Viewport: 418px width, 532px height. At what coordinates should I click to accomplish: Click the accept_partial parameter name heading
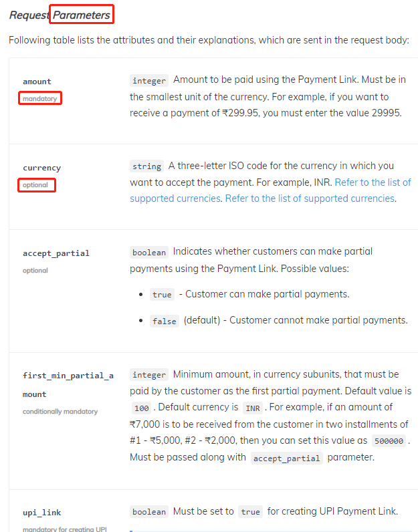(x=56, y=253)
